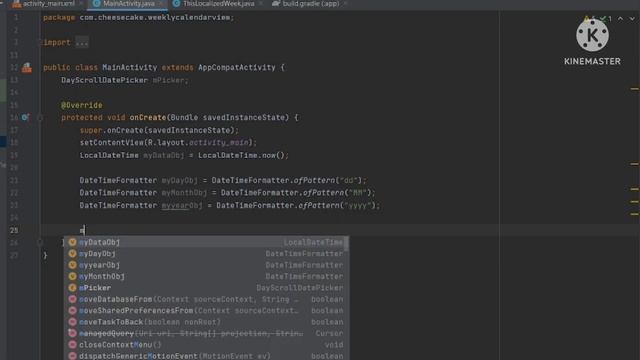Choose myMonthObj completion suggestion

pyautogui.click(x=206, y=277)
